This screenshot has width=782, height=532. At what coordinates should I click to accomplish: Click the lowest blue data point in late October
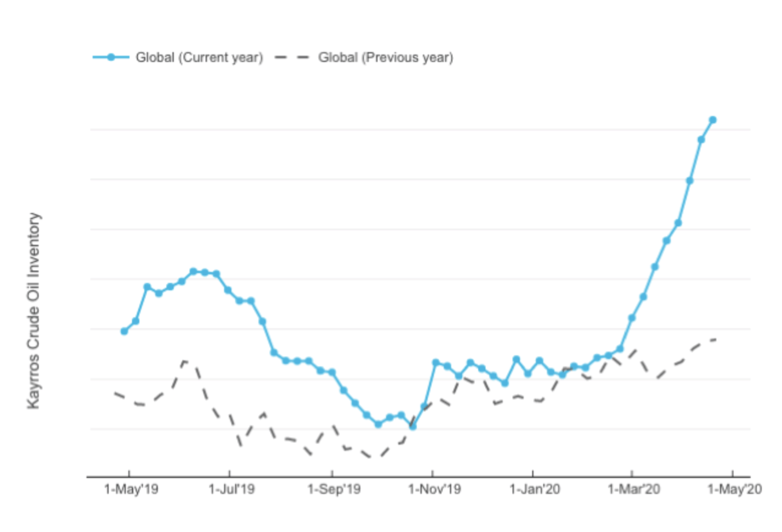click(x=412, y=426)
